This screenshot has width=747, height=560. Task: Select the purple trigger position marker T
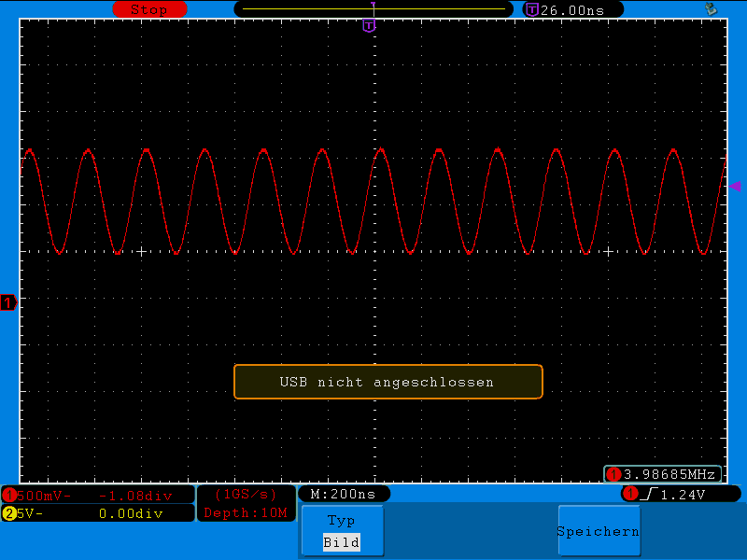(369, 25)
